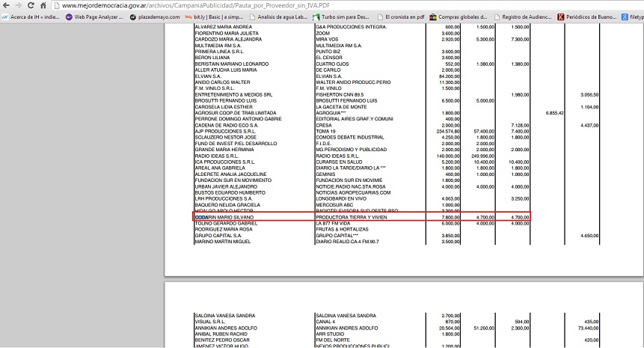
Task: Click the amount 84.200,00
Action: (x=450, y=76)
